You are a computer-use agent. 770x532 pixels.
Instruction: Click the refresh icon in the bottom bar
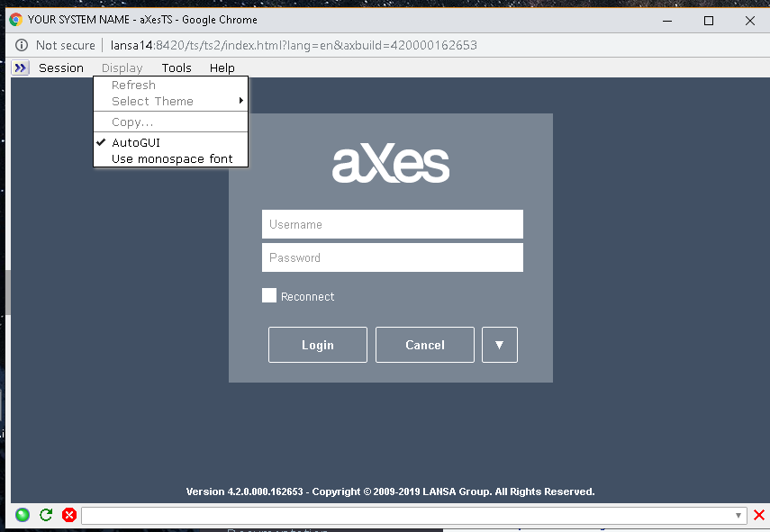pyautogui.click(x=46, y=515)
